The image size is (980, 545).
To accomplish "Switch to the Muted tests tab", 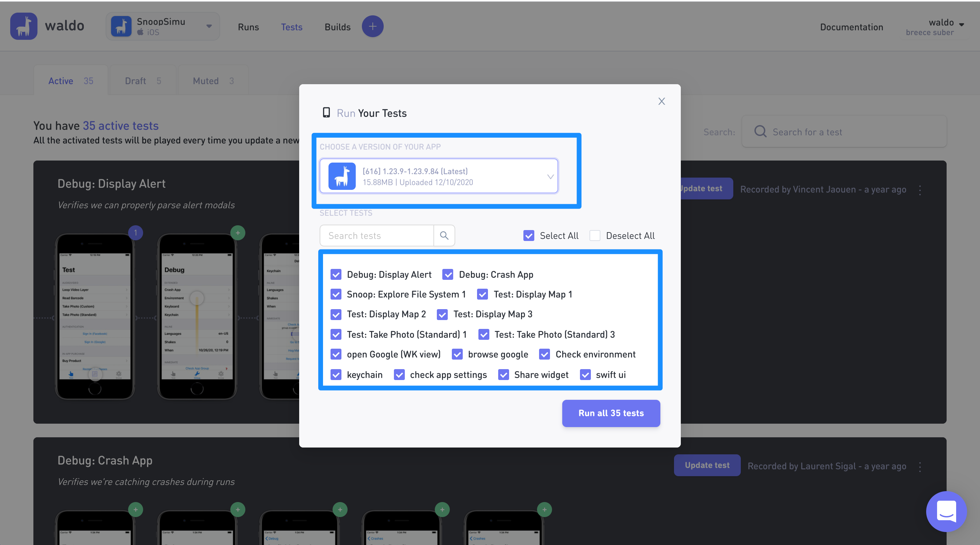I will click(213, 80).
